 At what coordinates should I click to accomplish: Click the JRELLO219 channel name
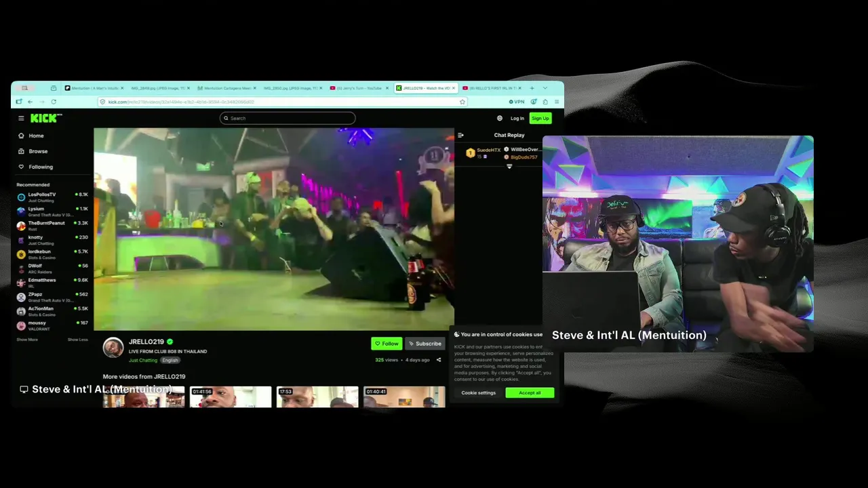tap(146, 342)
